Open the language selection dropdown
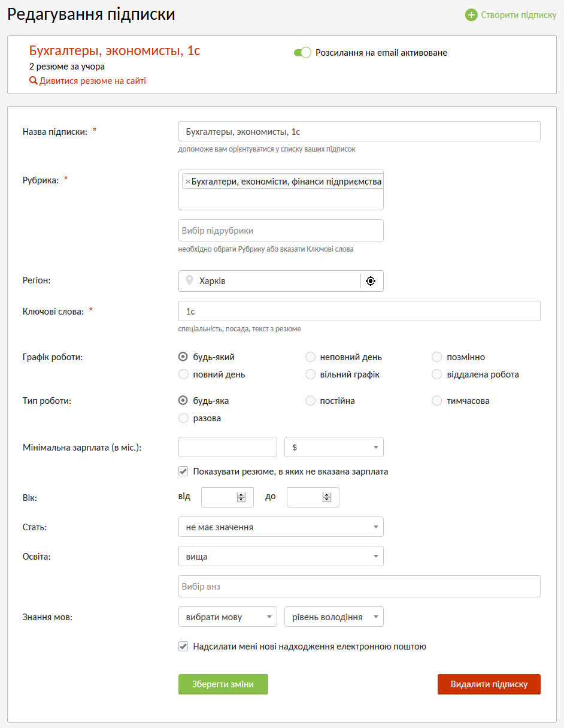The width and height of the screenshot is (564, 728). coord(228,617)
